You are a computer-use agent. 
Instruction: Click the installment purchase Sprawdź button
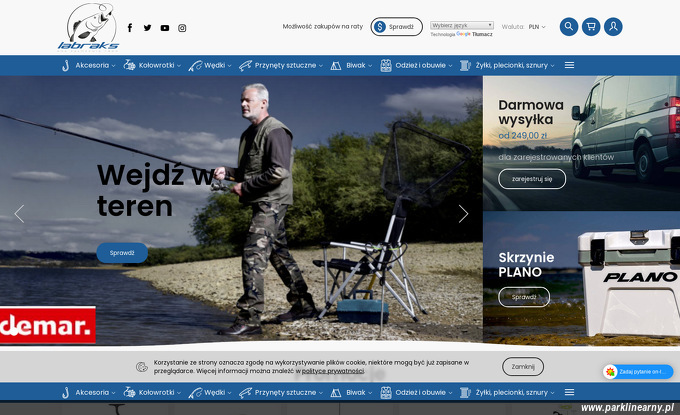[x=396, y=27]
